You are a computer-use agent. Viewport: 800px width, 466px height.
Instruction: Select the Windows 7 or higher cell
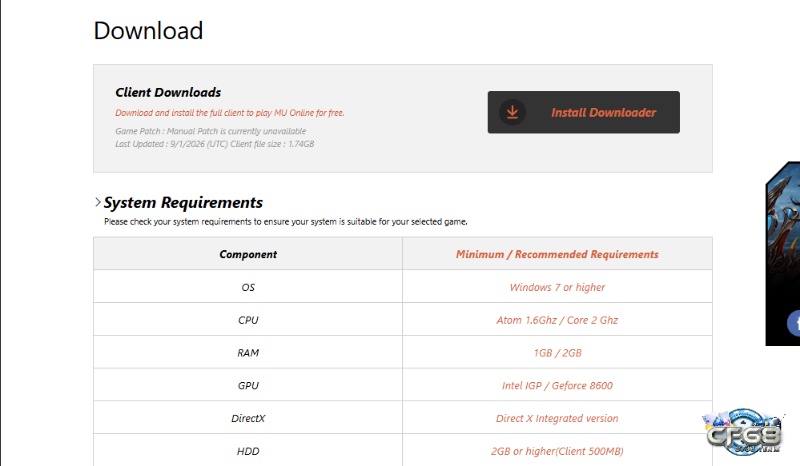[557, 287]
